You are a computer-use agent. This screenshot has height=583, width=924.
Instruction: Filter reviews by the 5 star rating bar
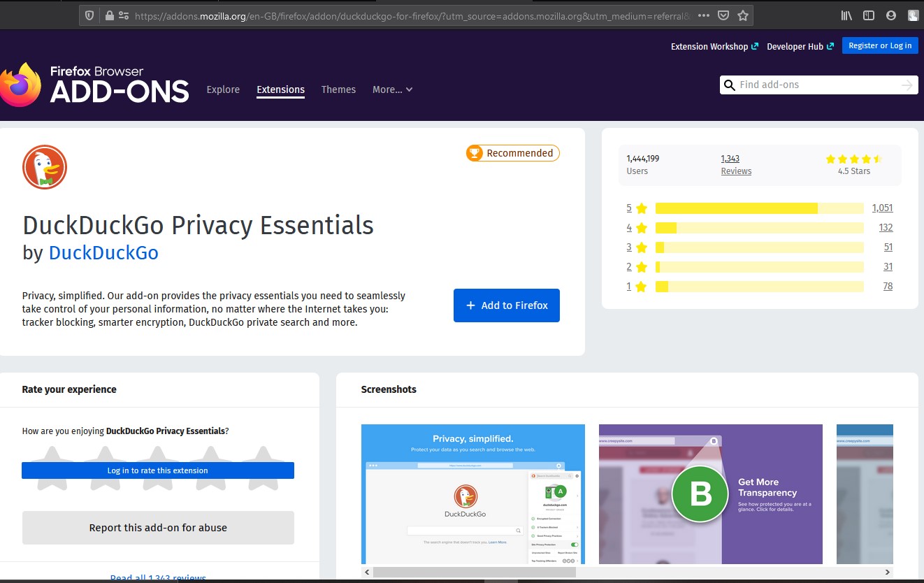[760, 208]
